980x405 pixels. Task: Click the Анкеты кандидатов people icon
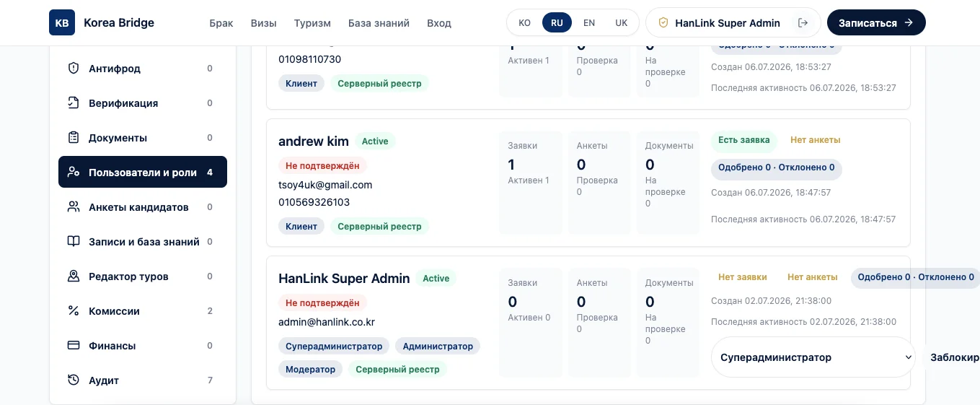(73, 207)
